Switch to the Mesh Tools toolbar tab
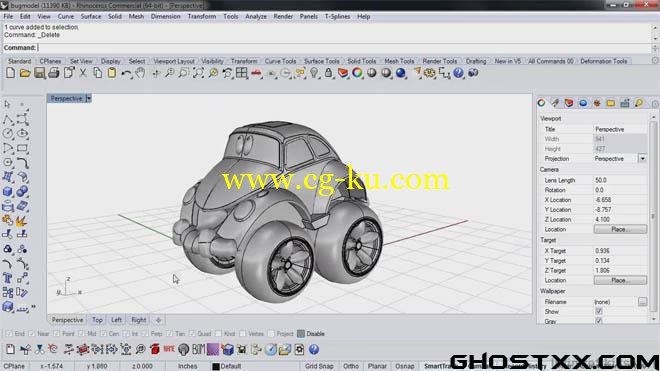This screenshot has width=660, height=371. [399, 61]
